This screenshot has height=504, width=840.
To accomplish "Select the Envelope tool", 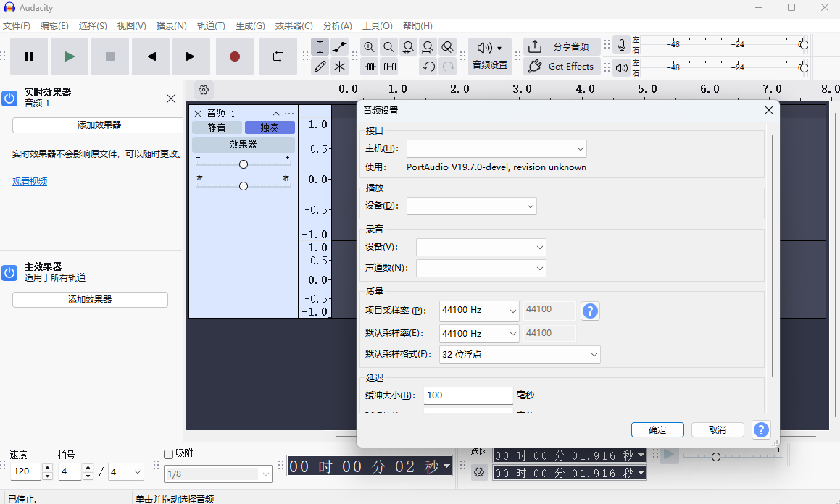I will pos(339,47).
